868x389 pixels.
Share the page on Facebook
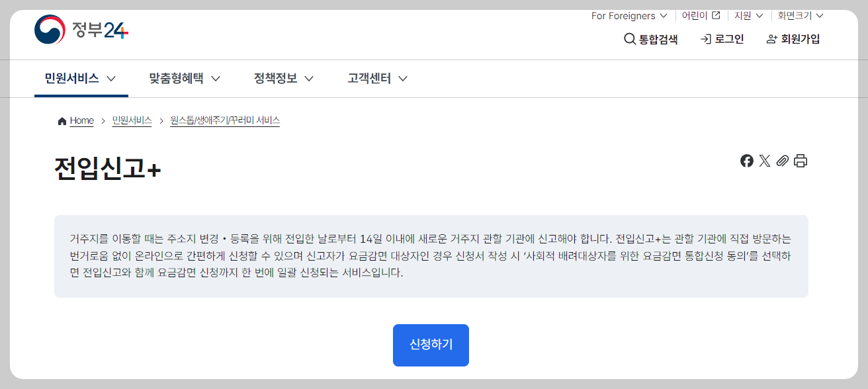(x=748, y=160)
